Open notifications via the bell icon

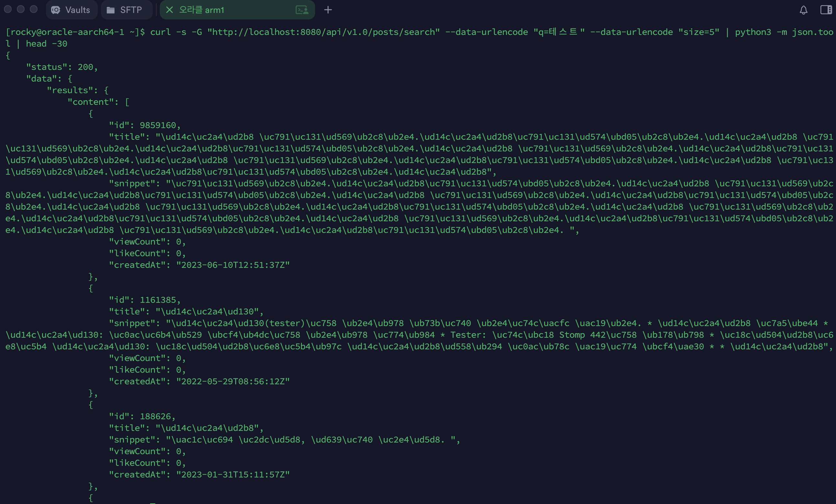tap(803, 10)
